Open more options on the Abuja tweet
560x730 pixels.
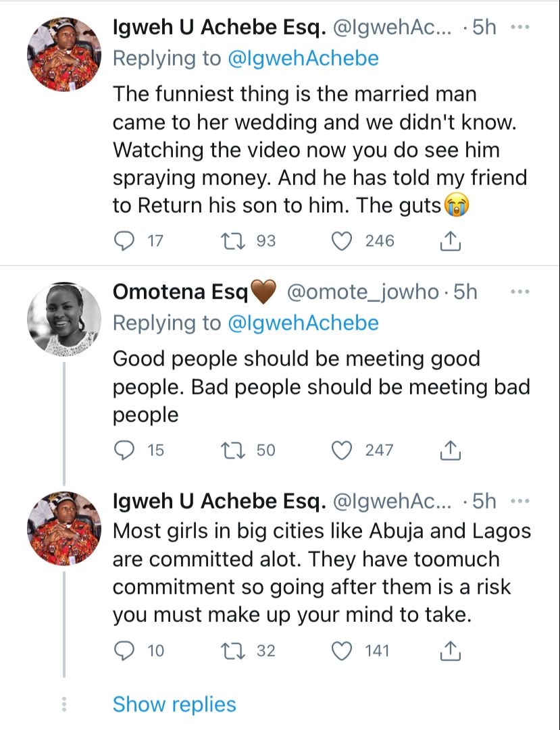tap(519, 501)
